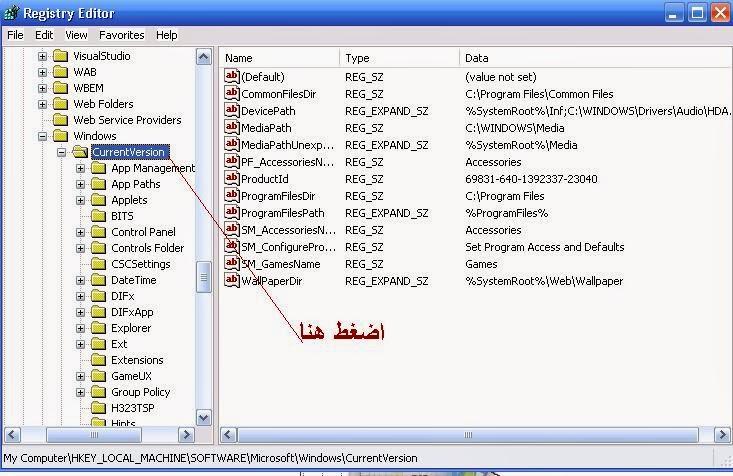Viewport: 733px width, 476px height.
Task: Expand the Controls Folder key
Action: click(x=80, y=248)
